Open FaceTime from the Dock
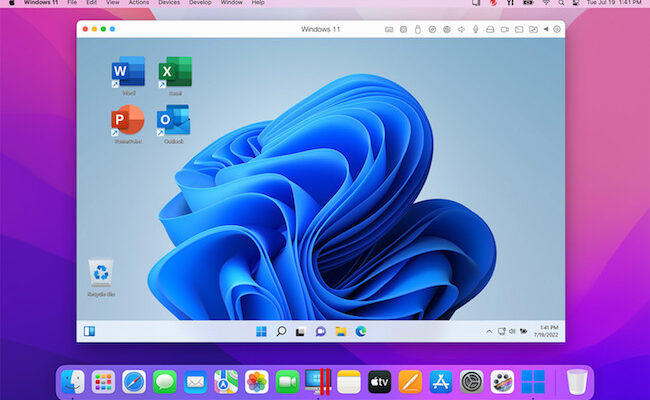This screenshot has width=650, height=400. (287, 381)
